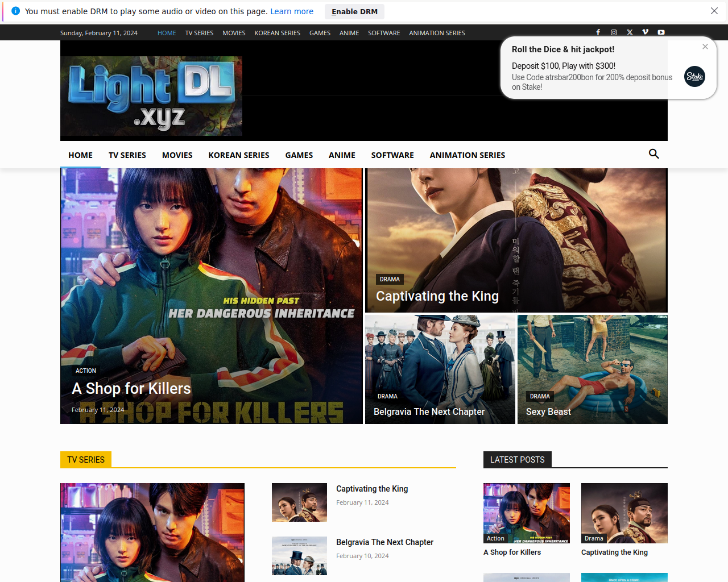
Task: Select TV SERIES in the main navigation bar
Action: 127,155
